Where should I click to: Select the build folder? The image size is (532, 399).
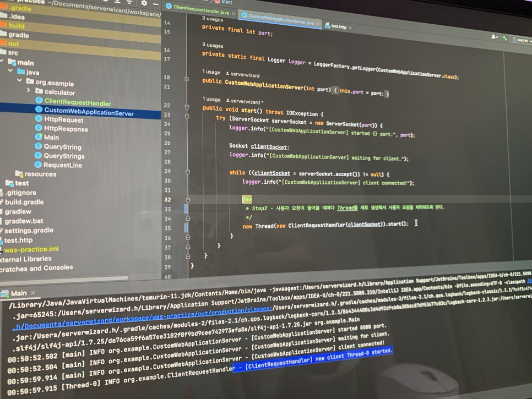click(17, 26)
